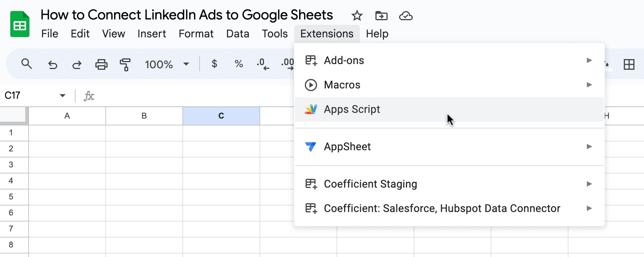The width and height of the screenshot is (644, 257).
Task: Choose Apps Script from the menu
Action: point(449,109)
